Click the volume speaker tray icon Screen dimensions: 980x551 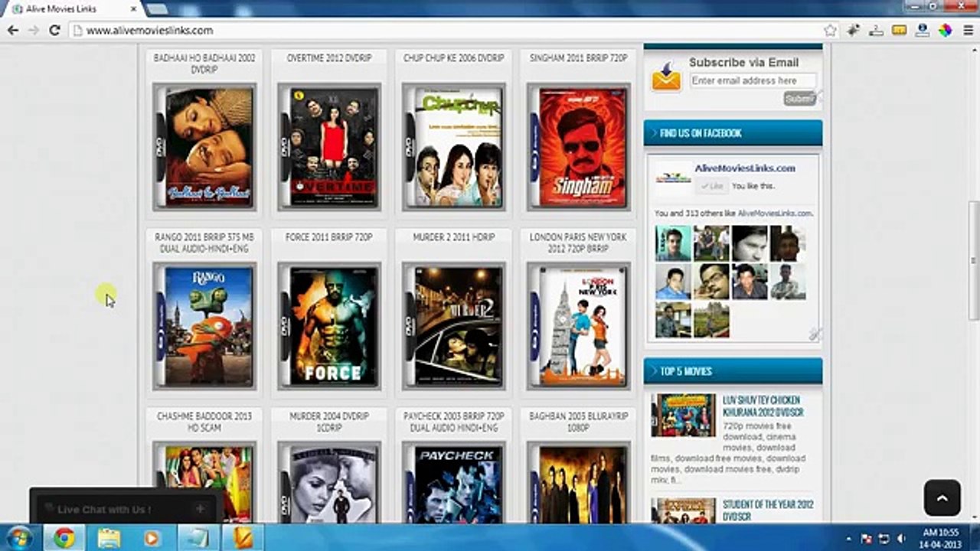pyautogui.click(x=901, y=538)
